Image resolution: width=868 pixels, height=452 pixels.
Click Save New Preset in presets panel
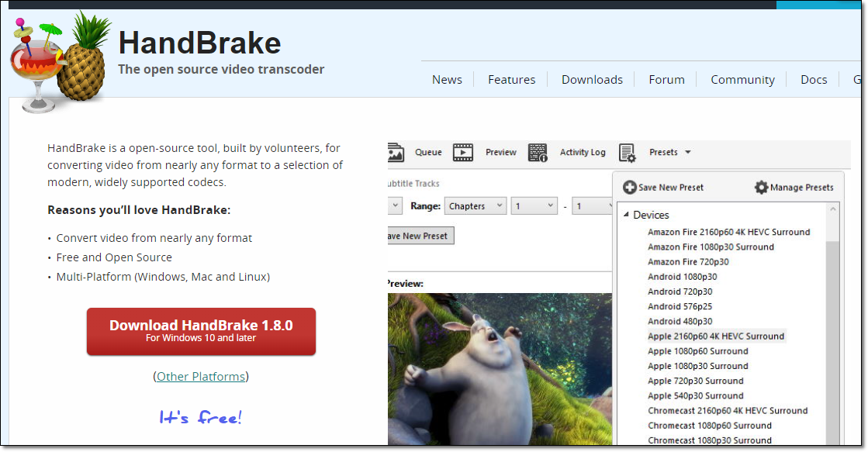671,188
